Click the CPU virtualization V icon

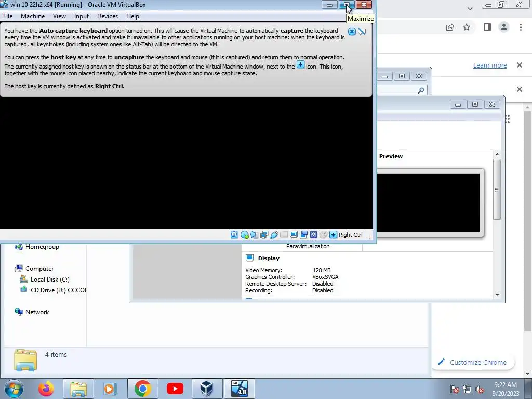[313, 235]
